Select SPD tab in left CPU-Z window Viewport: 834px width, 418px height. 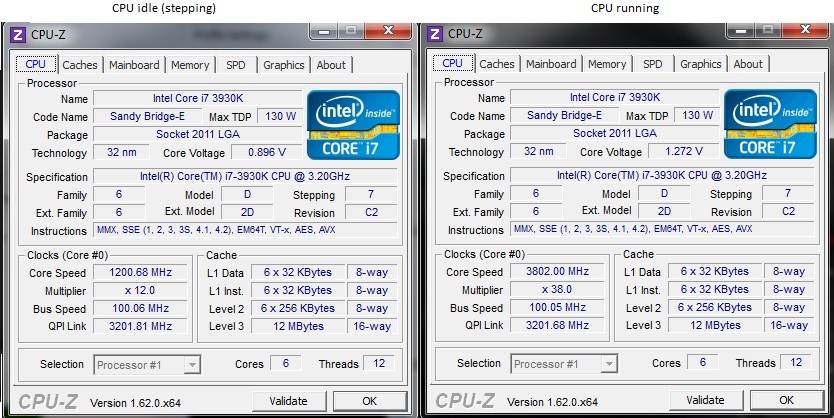tap(236, 65)
